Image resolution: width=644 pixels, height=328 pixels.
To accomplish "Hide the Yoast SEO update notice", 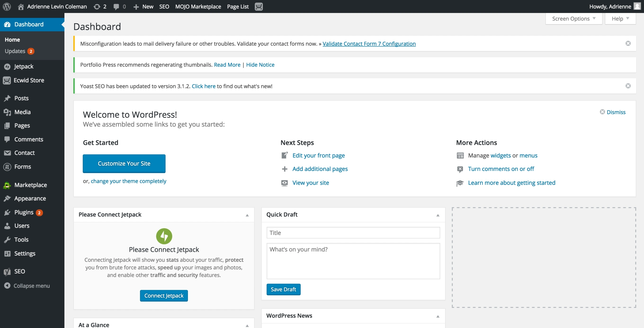I will (x=628, y=86).
